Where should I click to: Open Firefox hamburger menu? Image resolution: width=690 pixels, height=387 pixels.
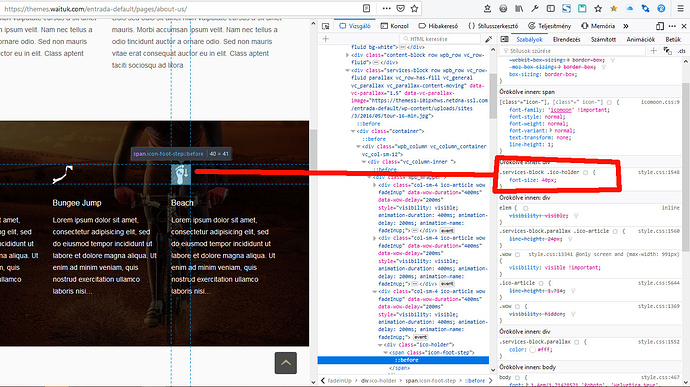pos(680,8)
